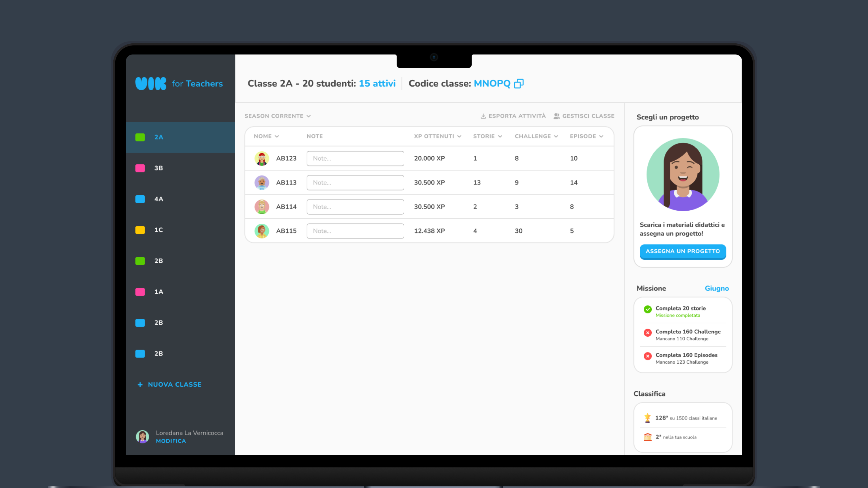Click the Scegli un progetto heading
The image size is (868, 488).
tap(668, 117)
